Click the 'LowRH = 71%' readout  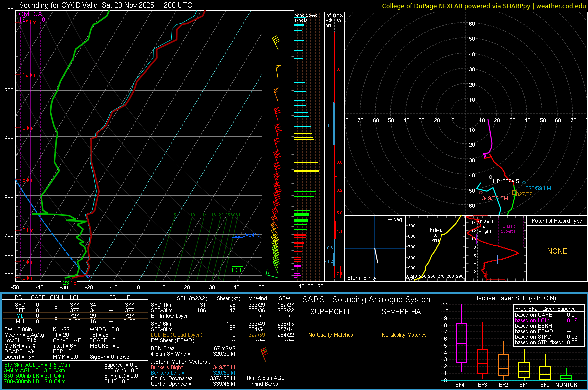(x=20, y=340)
